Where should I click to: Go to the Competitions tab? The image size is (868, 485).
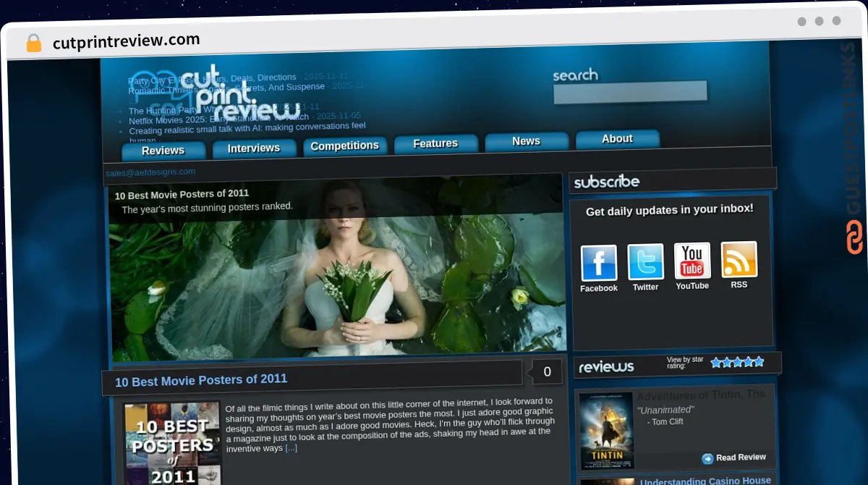(345, 145)
